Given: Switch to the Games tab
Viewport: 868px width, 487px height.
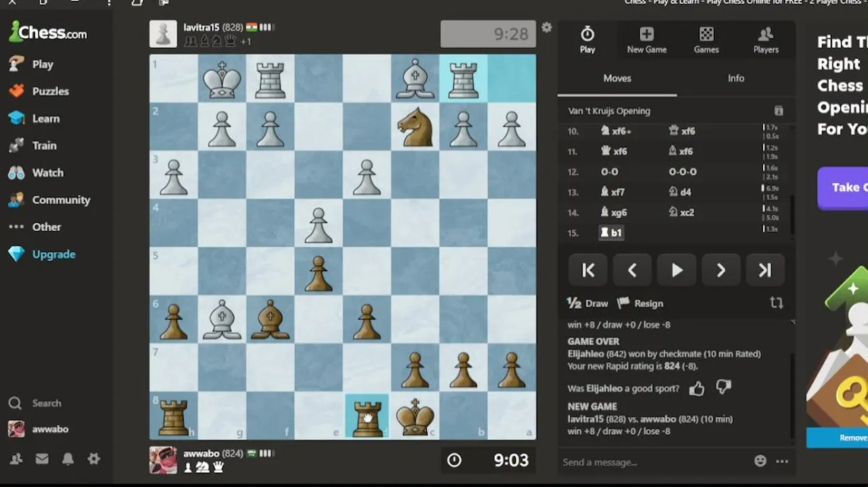Looking at the screenshot, I should 706,39.
